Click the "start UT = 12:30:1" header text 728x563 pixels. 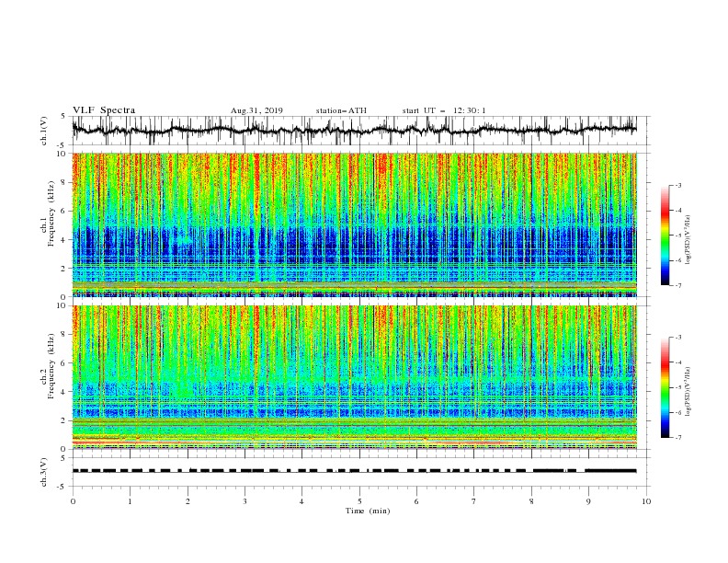coord(444,110)
